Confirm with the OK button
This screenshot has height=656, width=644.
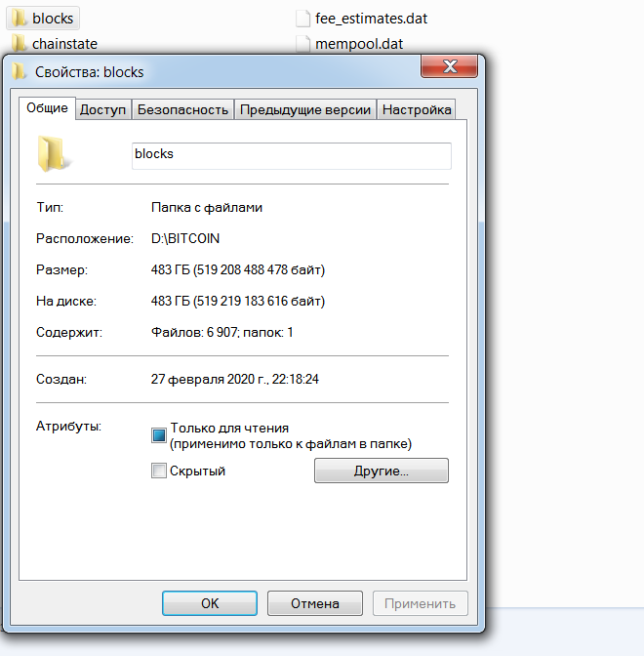[210, 603]
